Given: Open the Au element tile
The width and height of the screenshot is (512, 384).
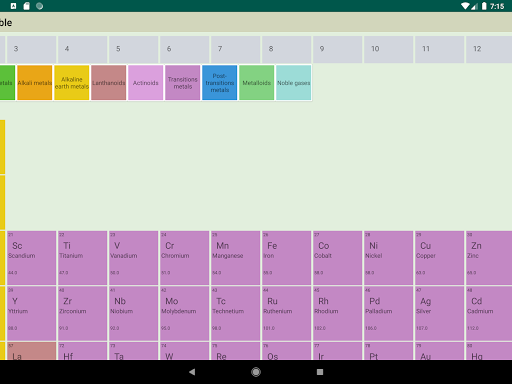Looking at the screenshot, I should (x=440, y=351).
